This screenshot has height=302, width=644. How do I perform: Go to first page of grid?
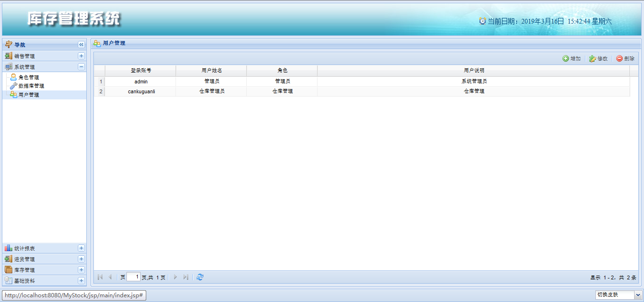coord(100,277)
